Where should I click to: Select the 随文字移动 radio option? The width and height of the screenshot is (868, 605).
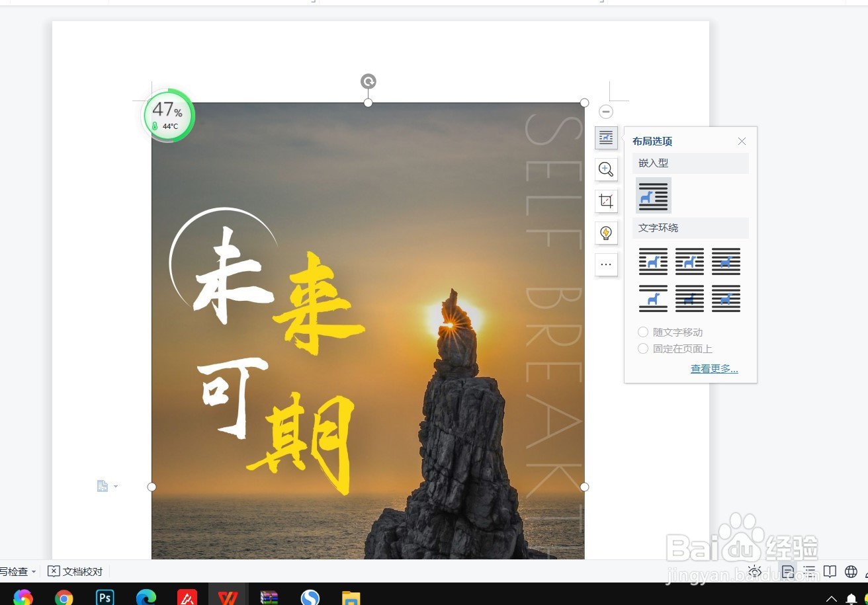[642, 332]
